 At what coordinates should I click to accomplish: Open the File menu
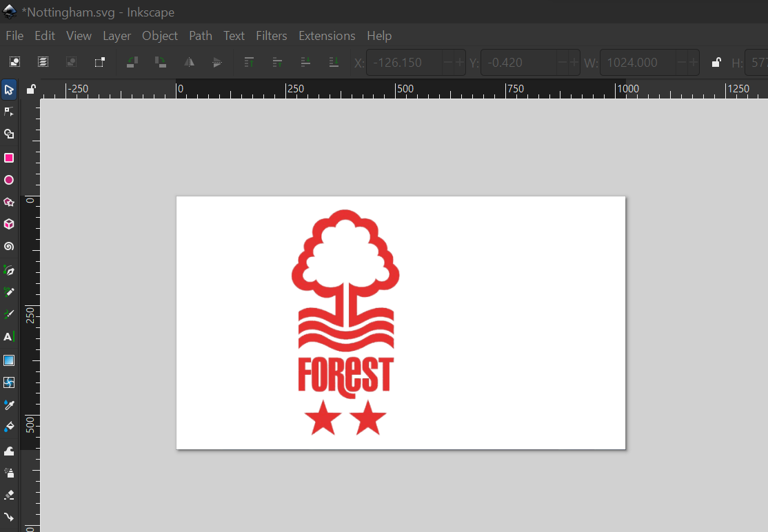pos(14,36)
